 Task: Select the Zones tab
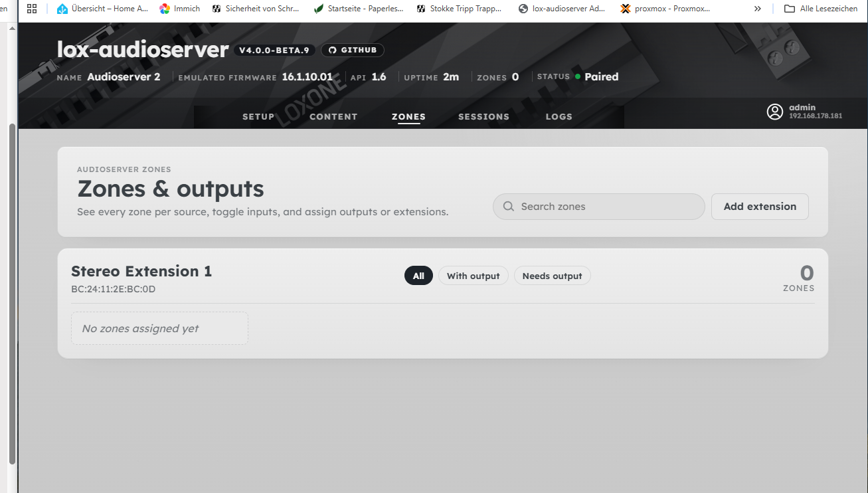(408, 116)
